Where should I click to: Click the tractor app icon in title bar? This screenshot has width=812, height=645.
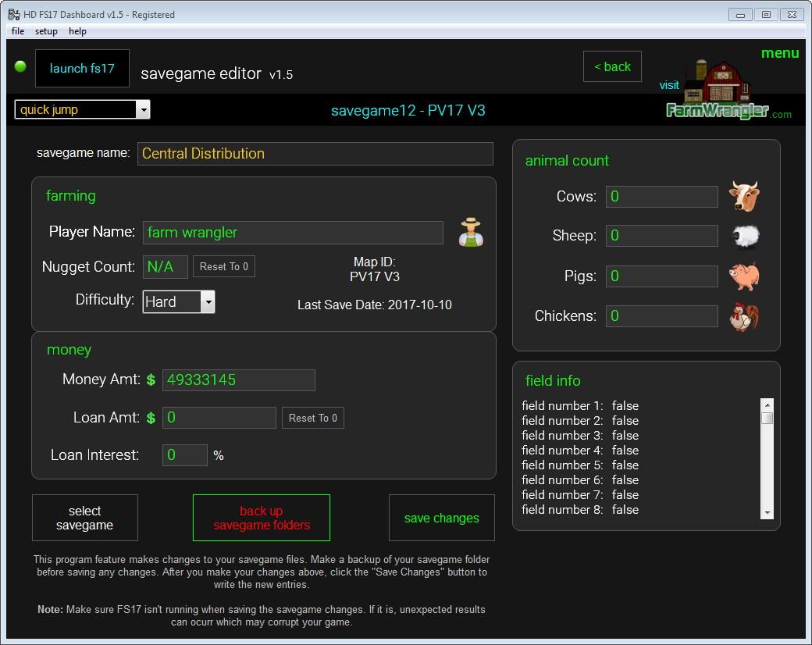click(x=13, y=14)
